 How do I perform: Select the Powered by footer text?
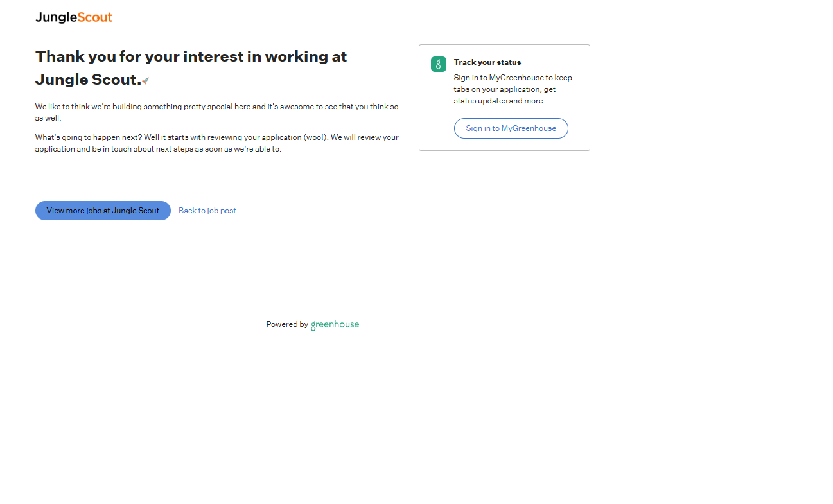coord(287,324)
